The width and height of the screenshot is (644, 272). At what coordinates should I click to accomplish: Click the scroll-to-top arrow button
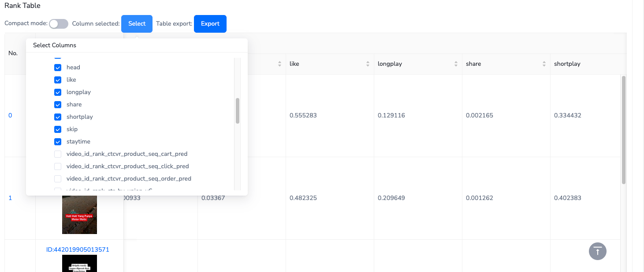597,251
